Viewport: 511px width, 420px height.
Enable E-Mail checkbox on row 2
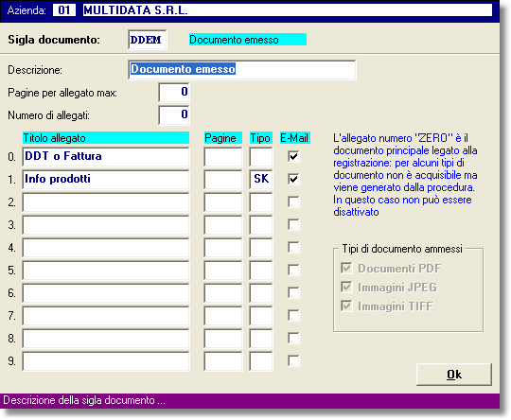click(x=293, y=201)
